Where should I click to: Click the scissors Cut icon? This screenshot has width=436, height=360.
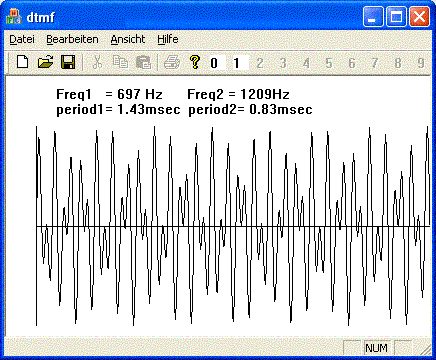(97, 62)
